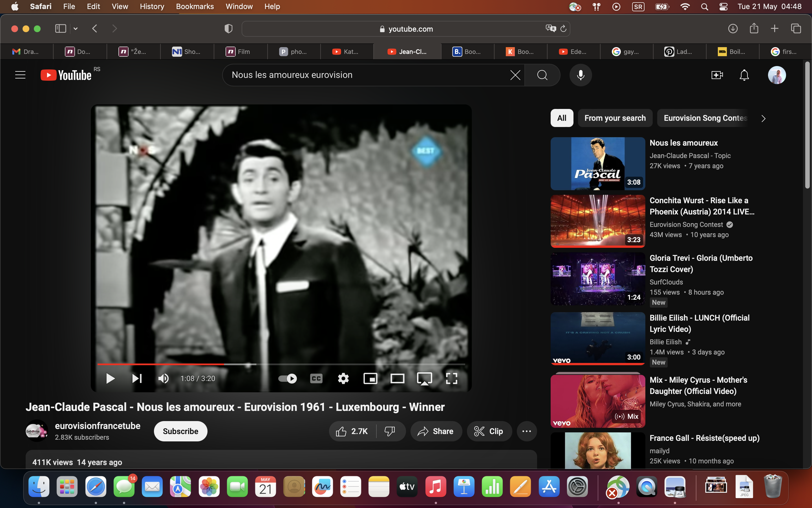Screen dimensions: 812x508
Task: Switch to the Boil... IMDb tab
Action: pos(732,52)
